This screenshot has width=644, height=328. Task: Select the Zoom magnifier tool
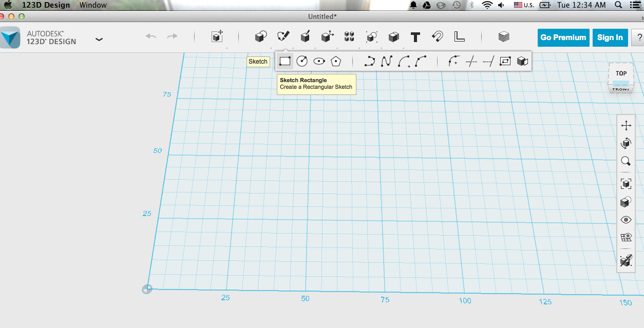pos(626,161)
